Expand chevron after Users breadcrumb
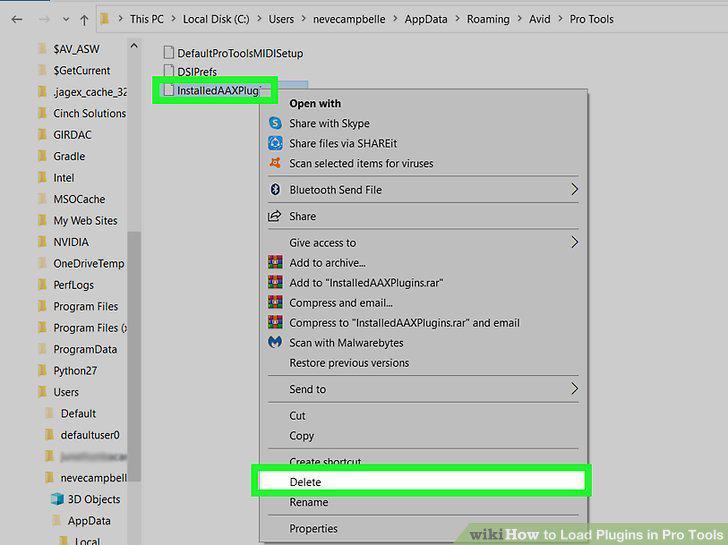Viewport: 728px width, 545px height. (x=304, y=19)
